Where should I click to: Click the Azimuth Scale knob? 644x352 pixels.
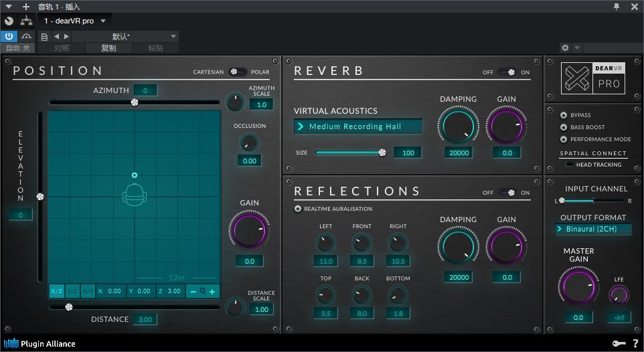pos(236,102)
